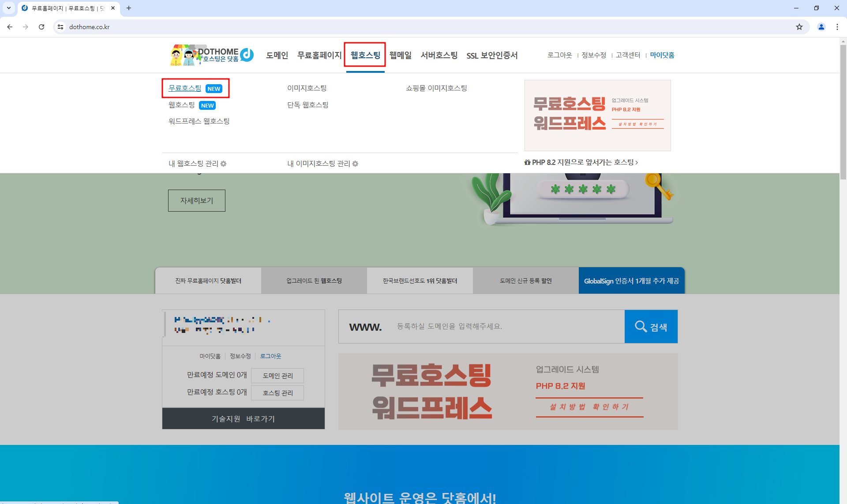Click gear icon next to 내 이미지호스팅 관리

click(x=355, y=164)
